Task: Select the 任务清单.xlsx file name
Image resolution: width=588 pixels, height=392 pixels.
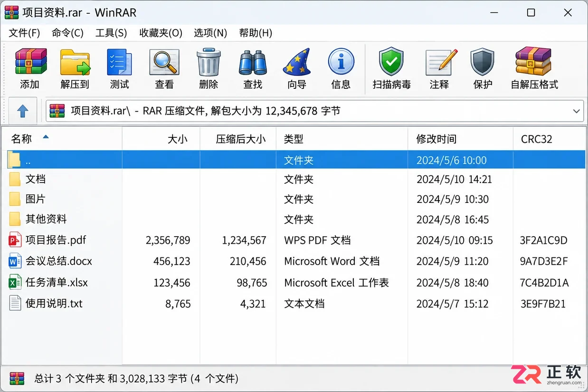Action: tap(57, 282)
